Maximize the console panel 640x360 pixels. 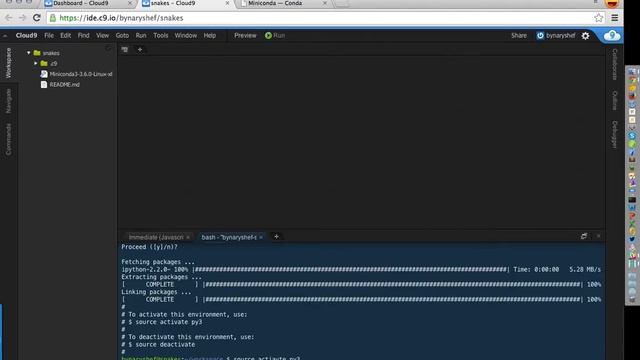pos(584,236)
